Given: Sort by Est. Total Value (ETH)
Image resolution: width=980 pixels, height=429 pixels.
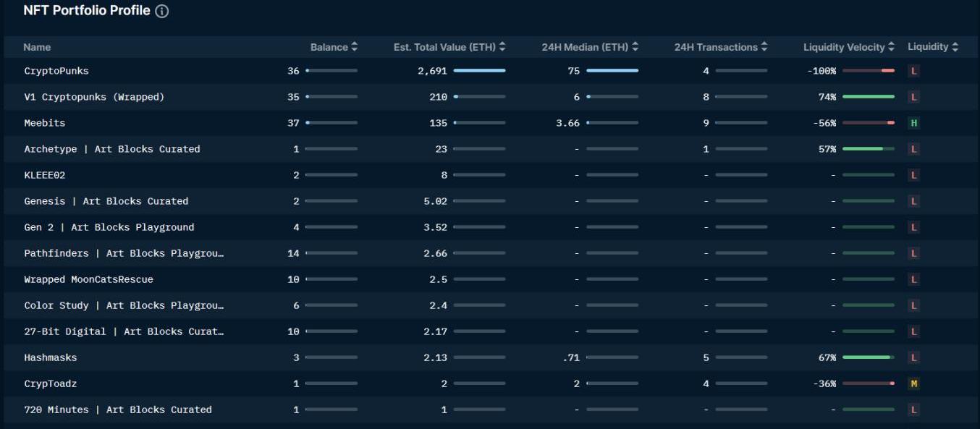Looking at the screenshot, I should click(449, 47).
